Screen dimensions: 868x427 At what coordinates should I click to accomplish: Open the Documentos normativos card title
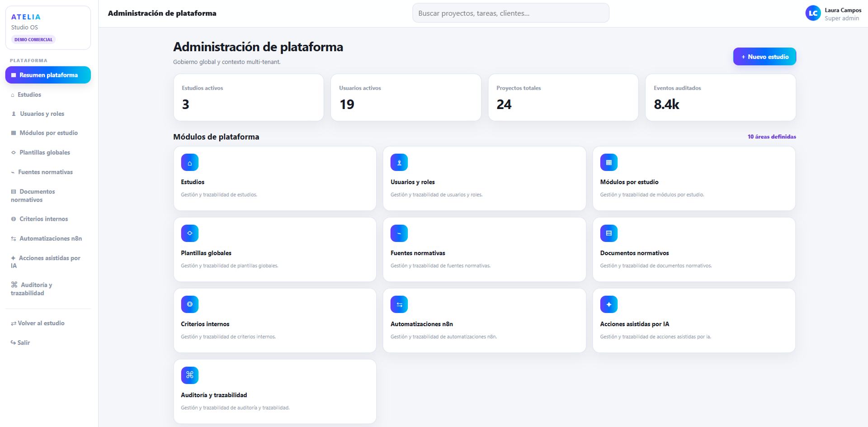point(634,253)
